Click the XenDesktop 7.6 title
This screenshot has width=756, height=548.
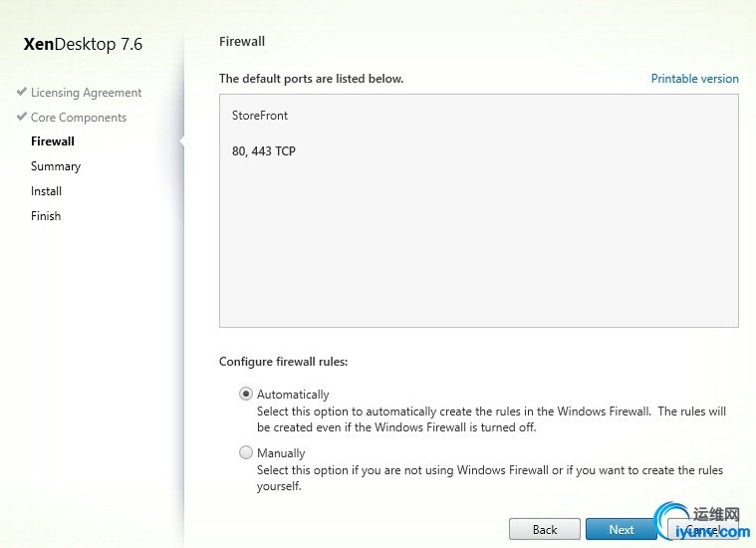pos(83,44)
